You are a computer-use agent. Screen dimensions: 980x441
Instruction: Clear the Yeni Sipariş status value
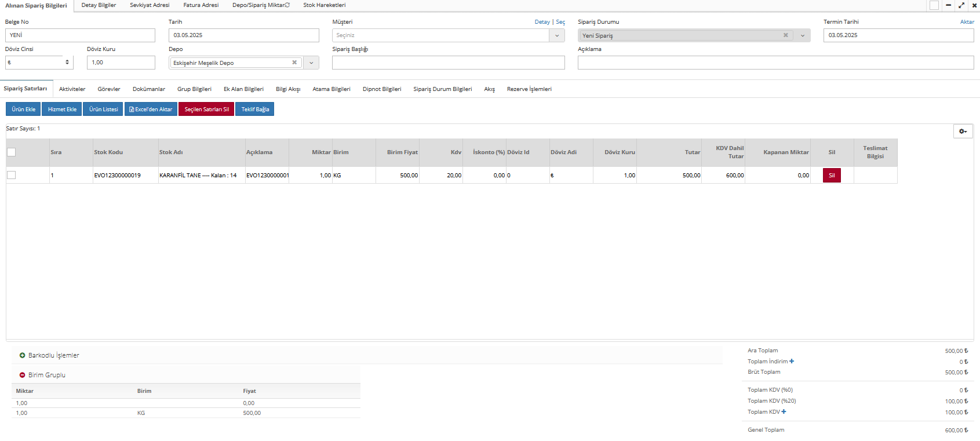pos(785,35)
